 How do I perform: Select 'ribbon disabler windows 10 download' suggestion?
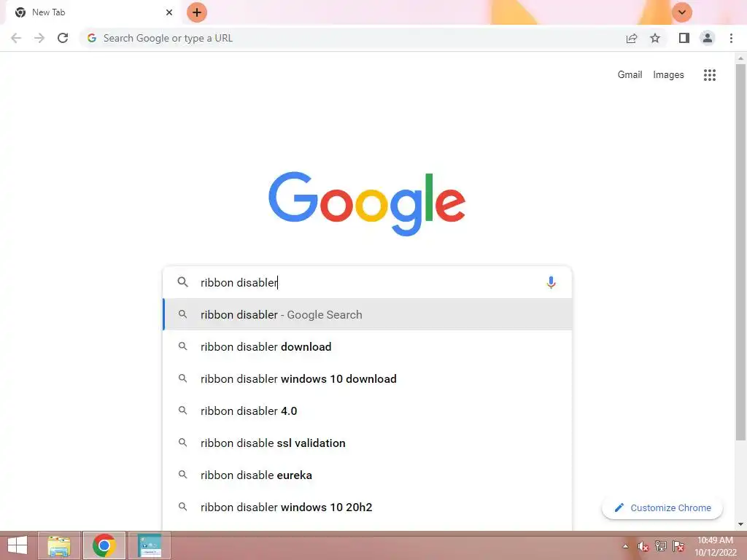point(368,378)
